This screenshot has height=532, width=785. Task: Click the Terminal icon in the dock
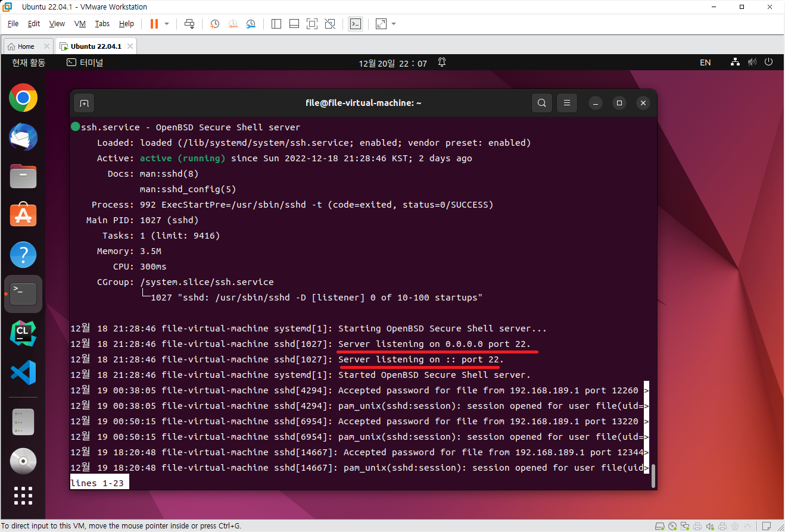(x=23, y=294)
